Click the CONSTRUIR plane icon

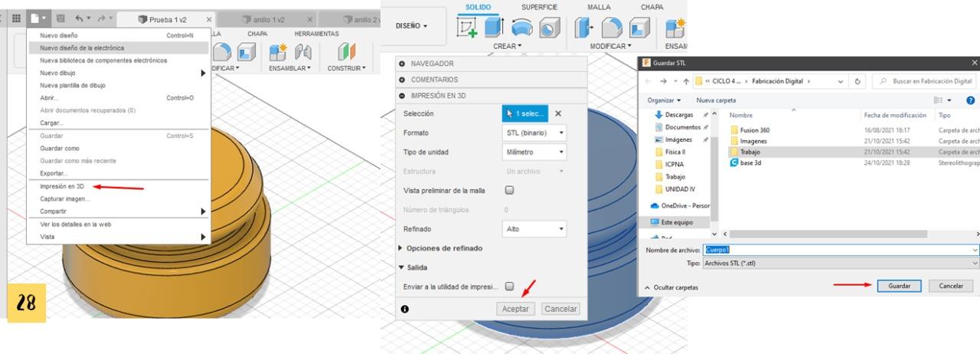point(346,53)
